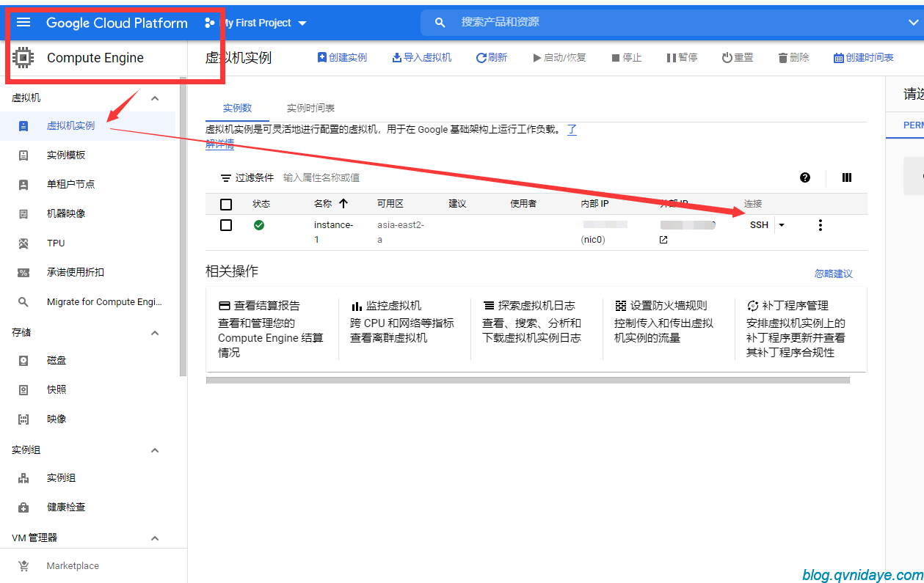
Task: Check the instance-1 row checkbox
Action: tap(226, 225)
